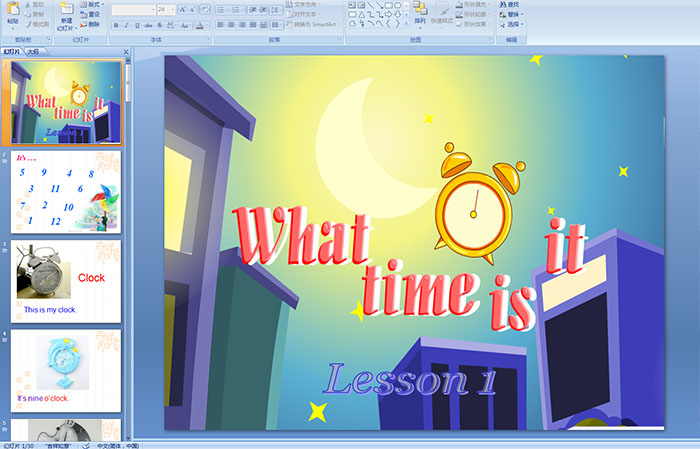The height and width of the screenshot is (449, 700).
Task: Open the Change Case Aa dropdown
Action: [185, 25]
